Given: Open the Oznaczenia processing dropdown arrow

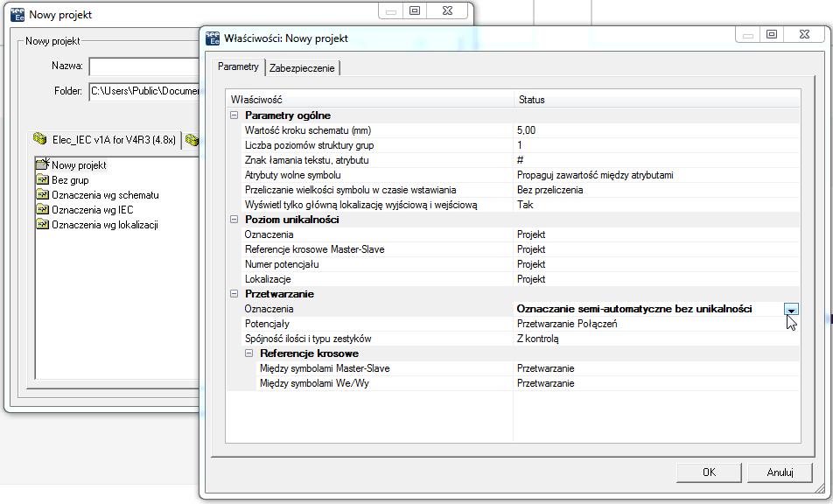Looking at the screenshot, I should coord(791,310).
